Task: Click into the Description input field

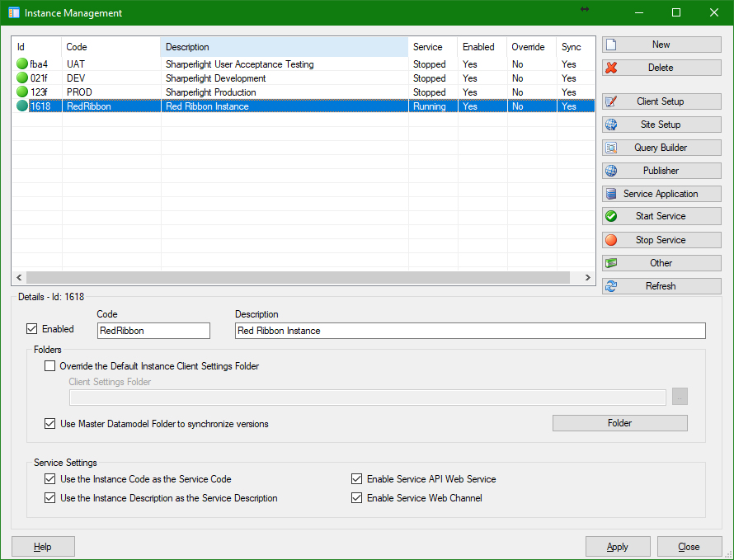Action: coord(470,331)
